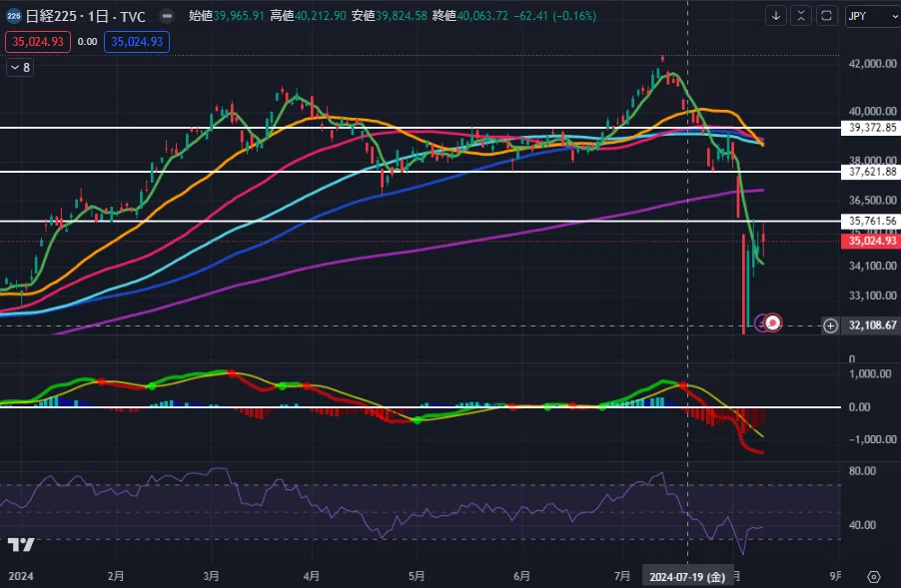Click the 40.00 RSI axis label

click(x=862, y=525)
